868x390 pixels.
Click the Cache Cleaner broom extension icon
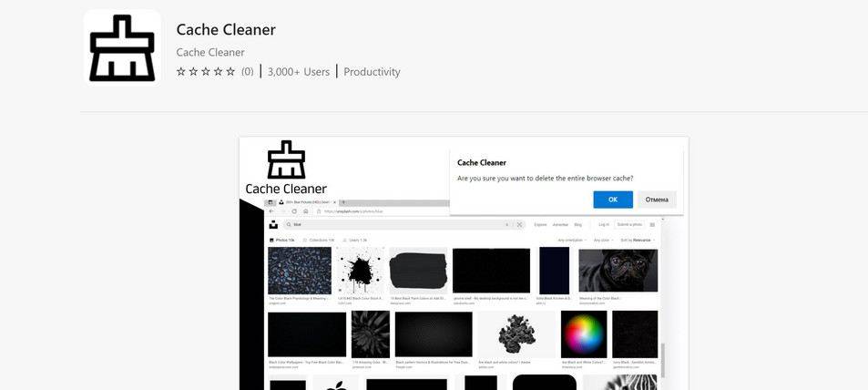(x=122, y=47)
